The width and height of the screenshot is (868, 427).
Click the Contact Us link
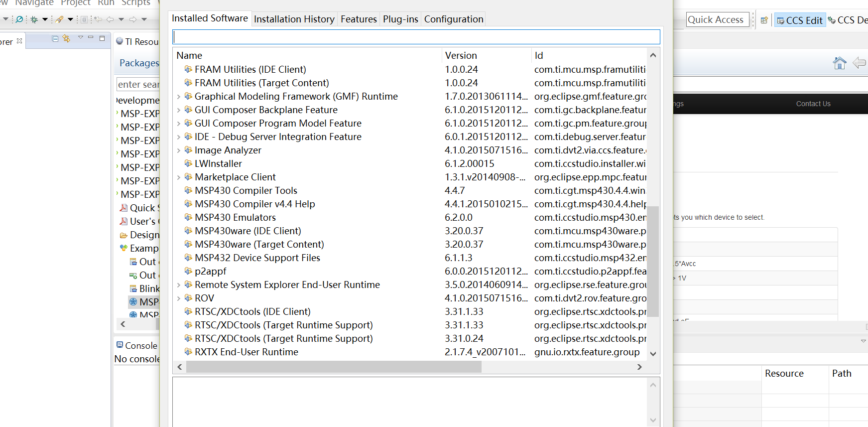(x=813, y=104)
